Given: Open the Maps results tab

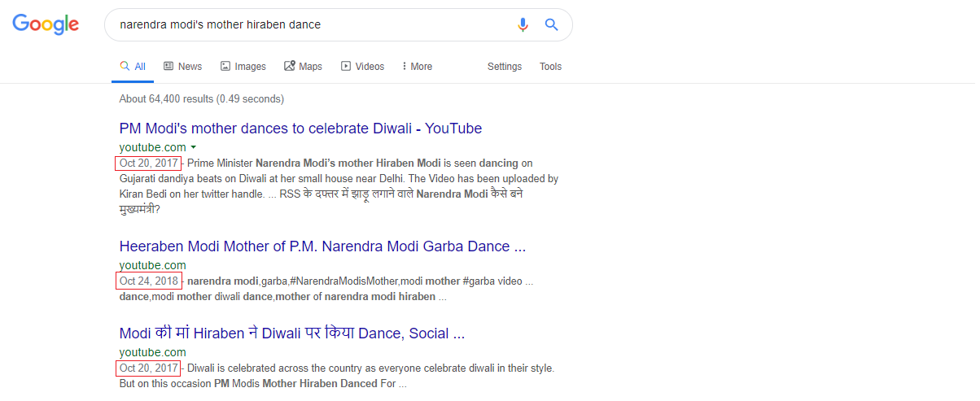Looking at the screenshot, I should (303, 67).
